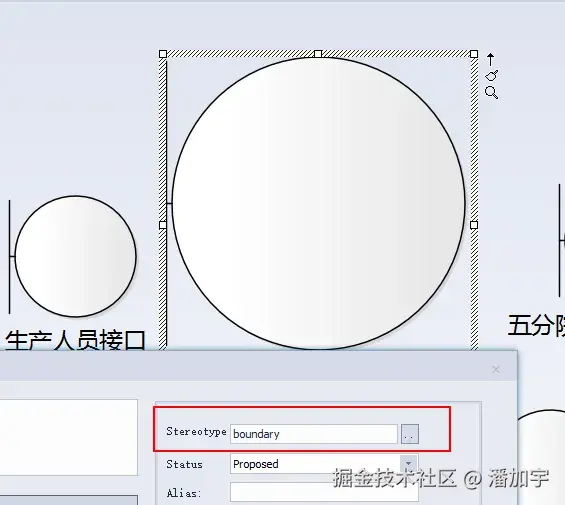Click the top-right selection handle

point(474,54)
